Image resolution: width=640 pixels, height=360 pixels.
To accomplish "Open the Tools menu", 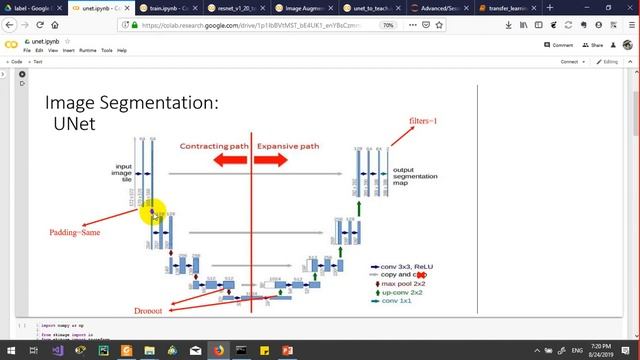I will point(107,50).
